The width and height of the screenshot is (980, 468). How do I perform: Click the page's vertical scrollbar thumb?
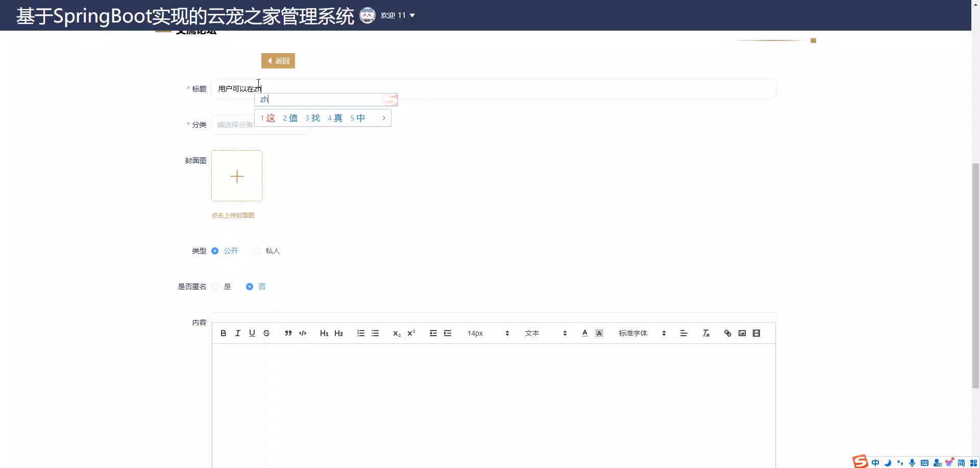pyautogui.click(x=975, y=276)
